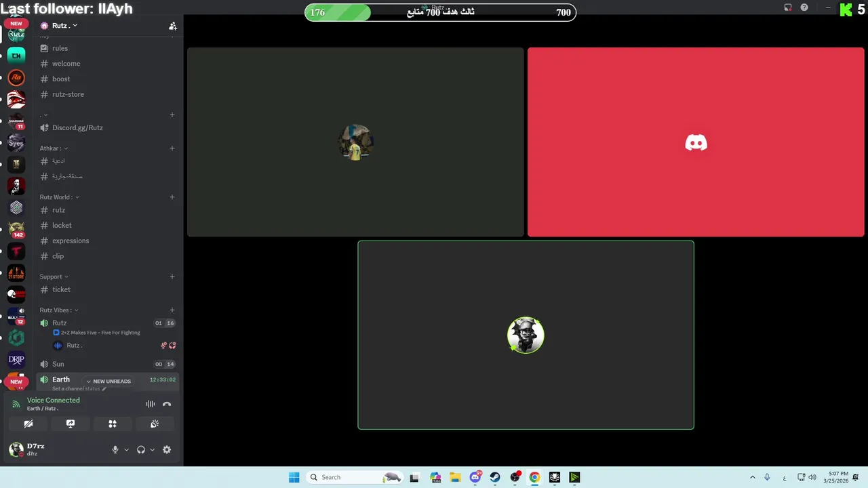Select the football player avatar video tile
The height and width of the screenshot is (488, 868).
pyautogui.click(x=355, y=142)
